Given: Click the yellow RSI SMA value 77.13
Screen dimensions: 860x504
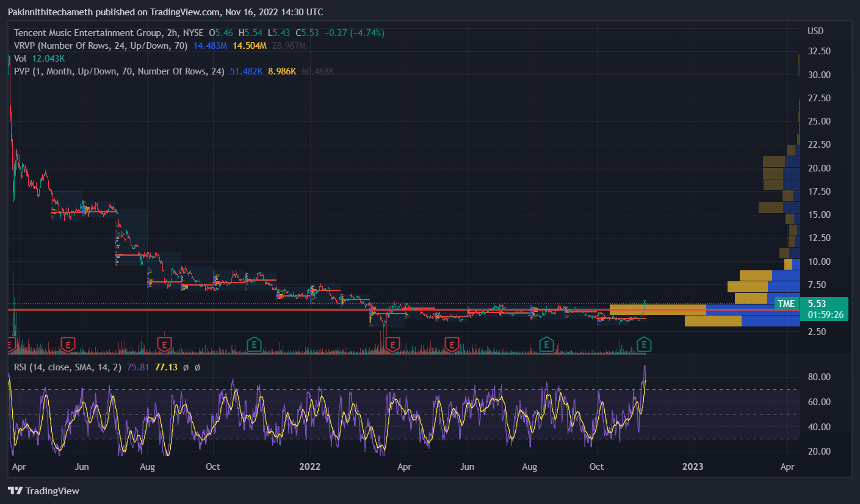Looking at the screenshot, I should click(166, 367).
